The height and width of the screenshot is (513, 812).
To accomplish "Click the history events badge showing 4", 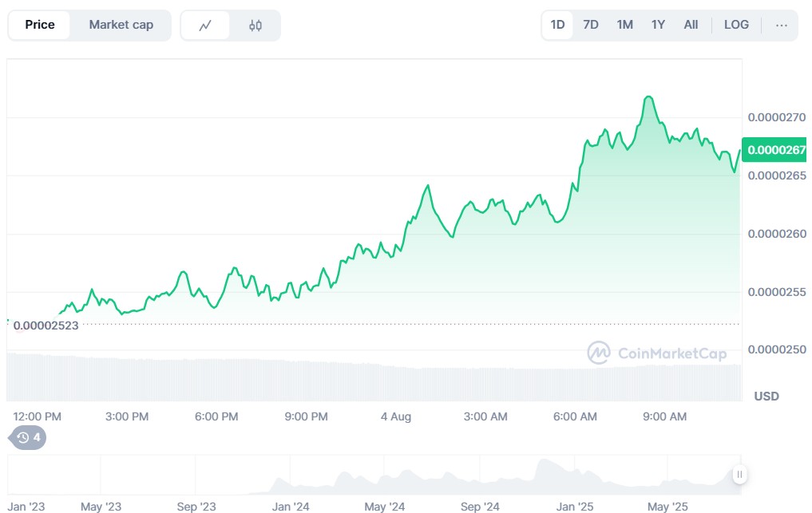I will pyautogui.click(x=28, y=437).
